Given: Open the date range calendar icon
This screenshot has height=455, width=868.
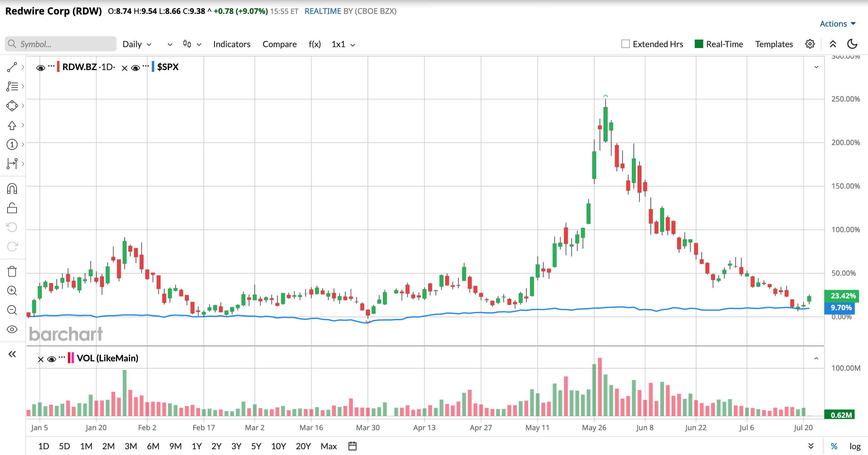Looking at the screenshot, I should (352, 446).
